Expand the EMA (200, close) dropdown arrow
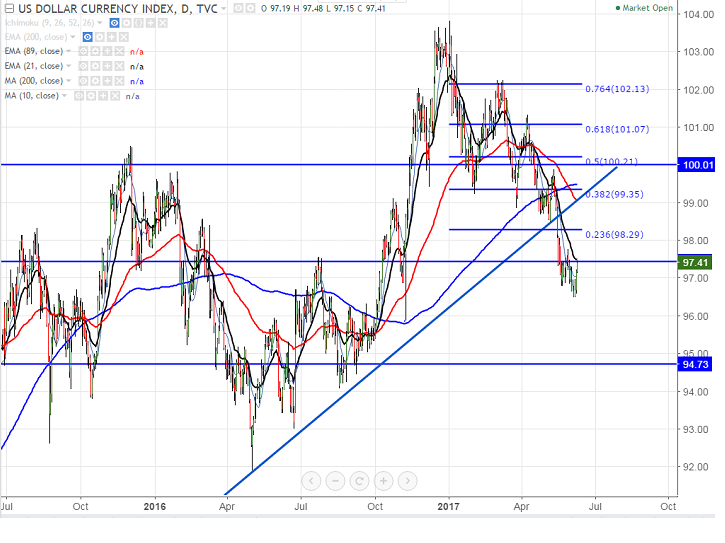The height and width of the screenshot is (543, 725). 73,37
